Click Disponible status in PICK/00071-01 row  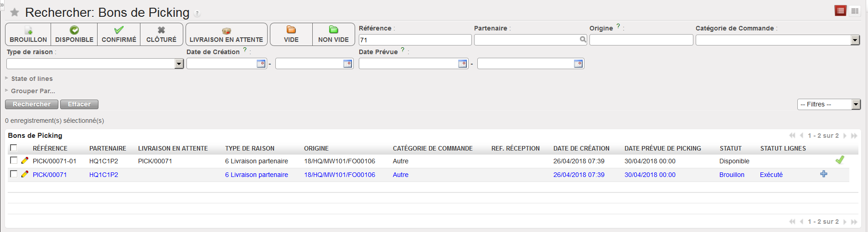[734, 161]
